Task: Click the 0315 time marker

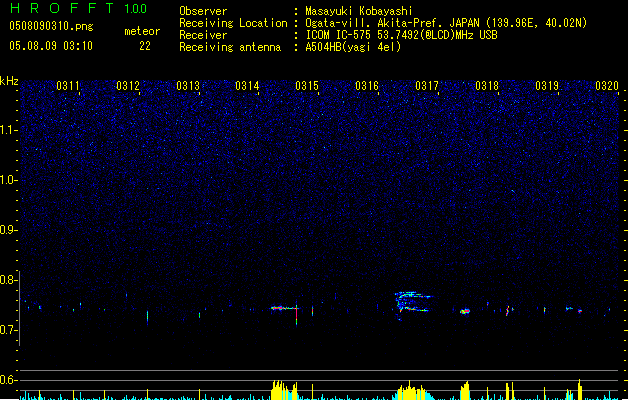Action: click(307, 86)
